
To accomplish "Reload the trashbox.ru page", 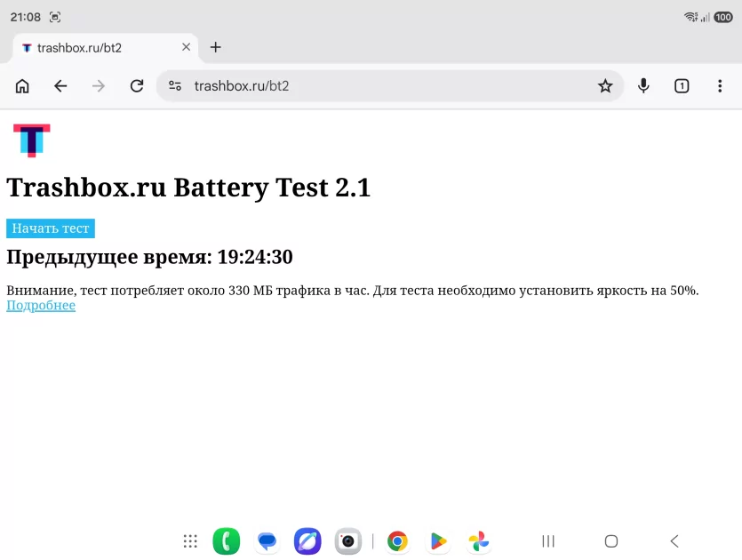I will [x=137, y=86].
